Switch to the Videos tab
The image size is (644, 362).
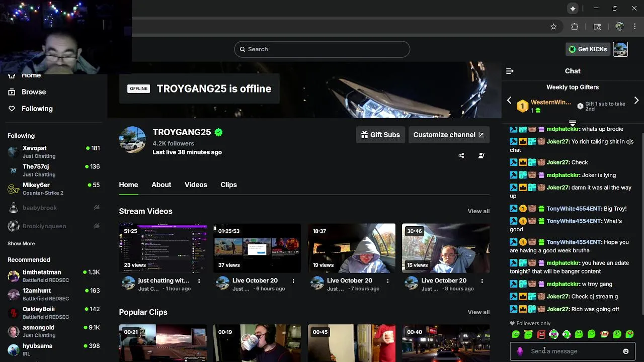coord(196,185)
